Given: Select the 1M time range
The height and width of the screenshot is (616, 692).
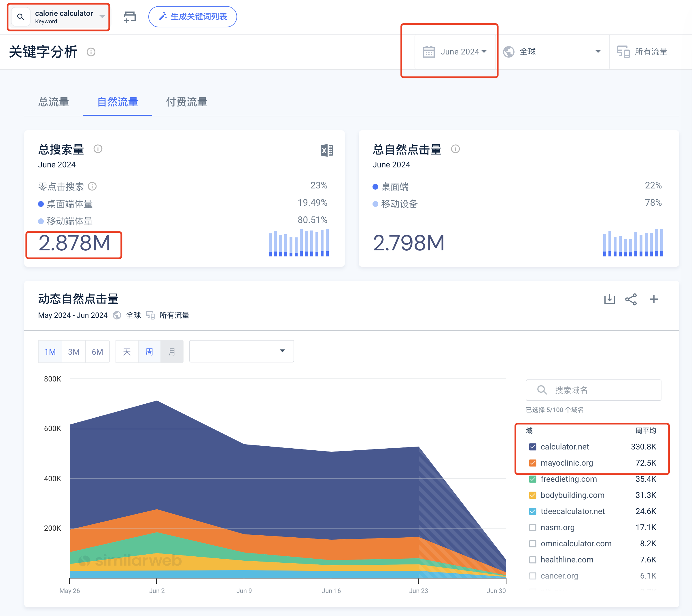Looking at the screenshot, I should (x=50, y=352).
